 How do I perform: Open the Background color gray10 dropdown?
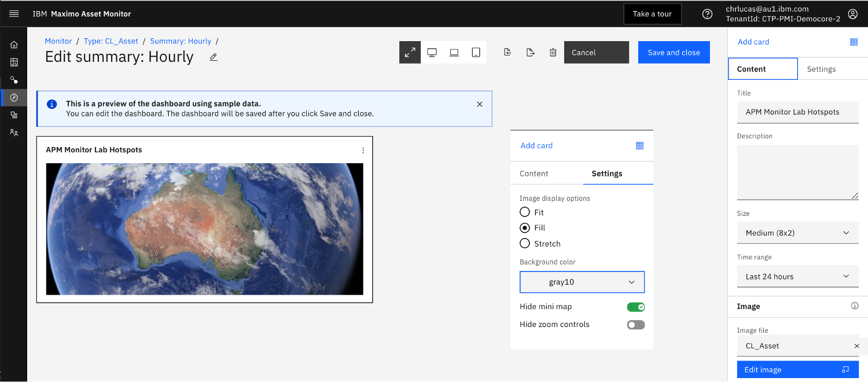click(582, 282)
